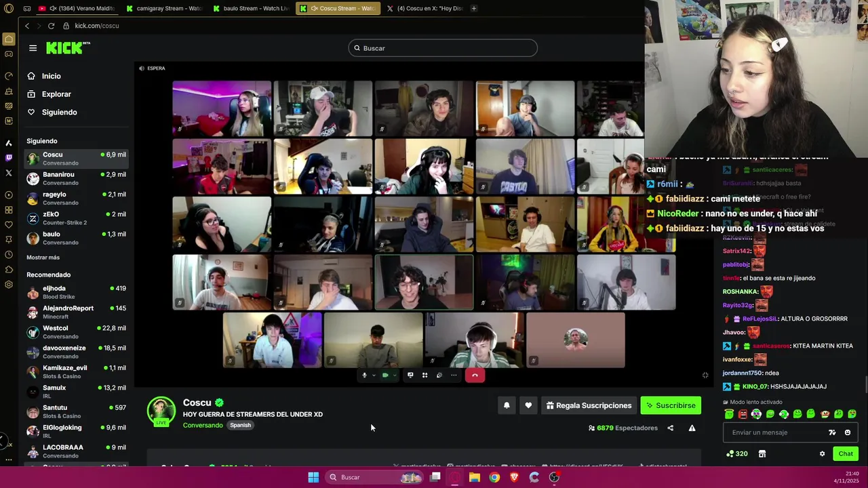868x488 pixels.
Task: Open Windows Start menu
Action: (x=313, y=477)
